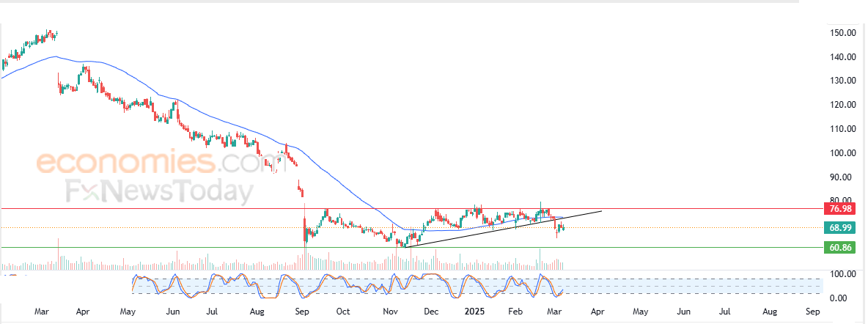Select the black ascending trend line
Image resolution: width=868 pixels, height=324 pixels.
click(x=503, y=229)
